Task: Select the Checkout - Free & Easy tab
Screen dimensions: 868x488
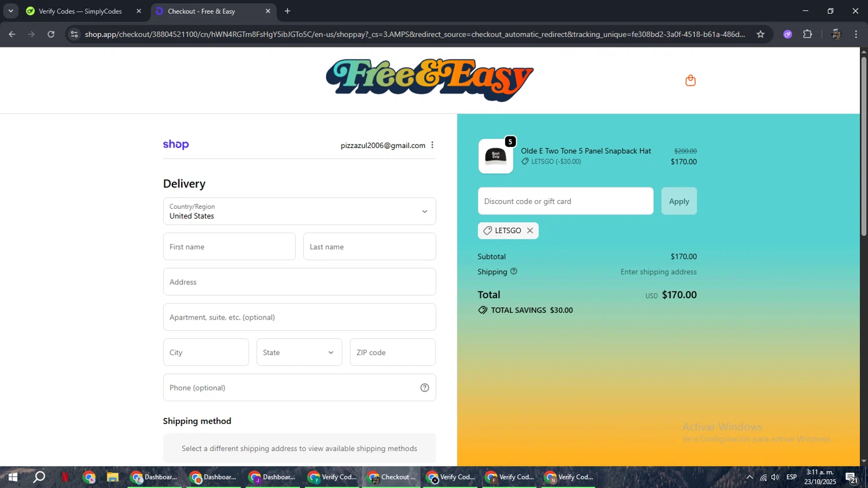Action: pyautogui.click(x=213, y=11)
